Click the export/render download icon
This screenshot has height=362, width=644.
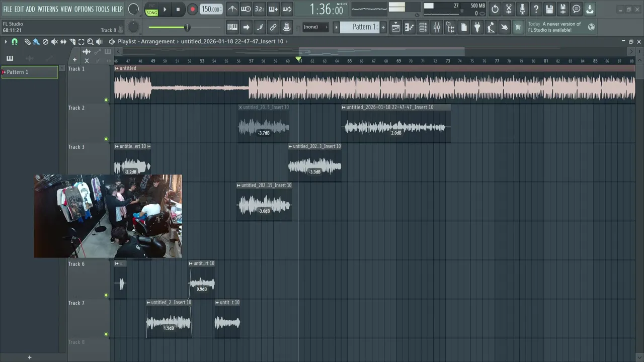(590, 9)
